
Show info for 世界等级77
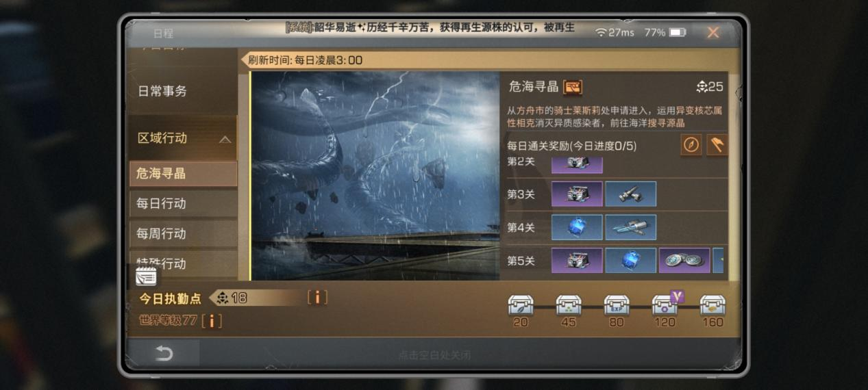[212, 320]
